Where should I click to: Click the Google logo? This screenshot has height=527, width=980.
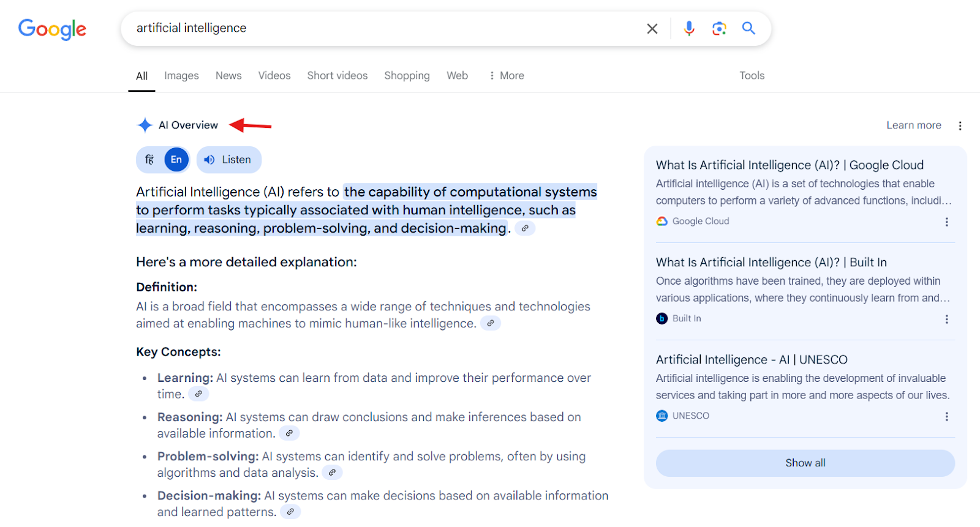(x=52, y=29)
